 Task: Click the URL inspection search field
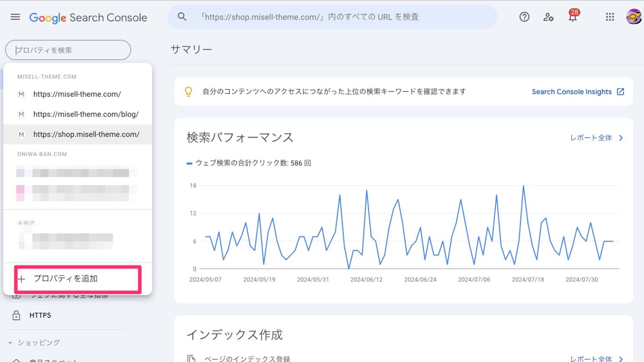tap(332, 17)
